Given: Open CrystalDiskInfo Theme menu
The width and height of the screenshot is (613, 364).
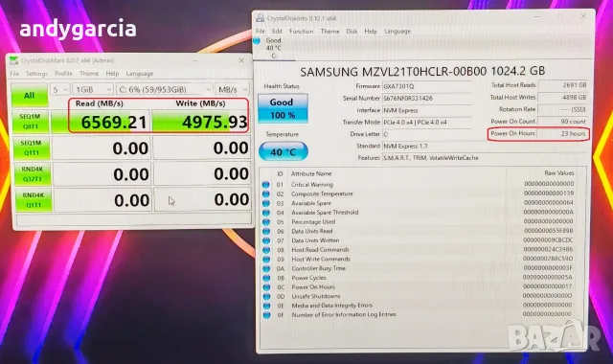Looking at the screenshot, I should coord(329,32).
